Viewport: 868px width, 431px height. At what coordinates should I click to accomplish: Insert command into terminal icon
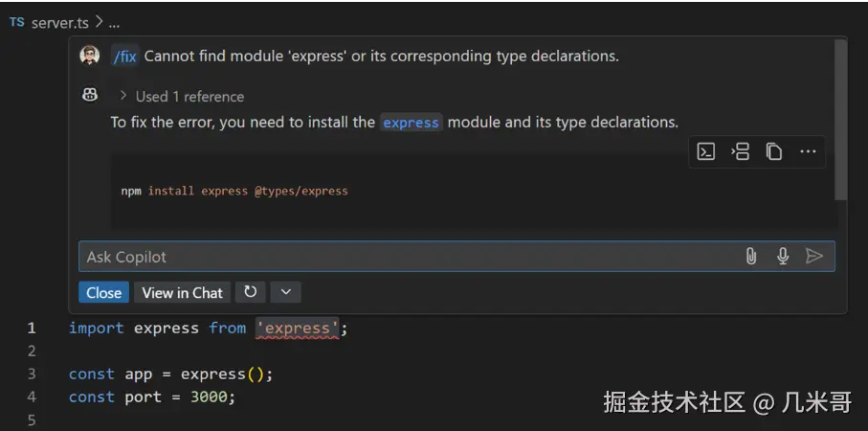click(706, 151)
